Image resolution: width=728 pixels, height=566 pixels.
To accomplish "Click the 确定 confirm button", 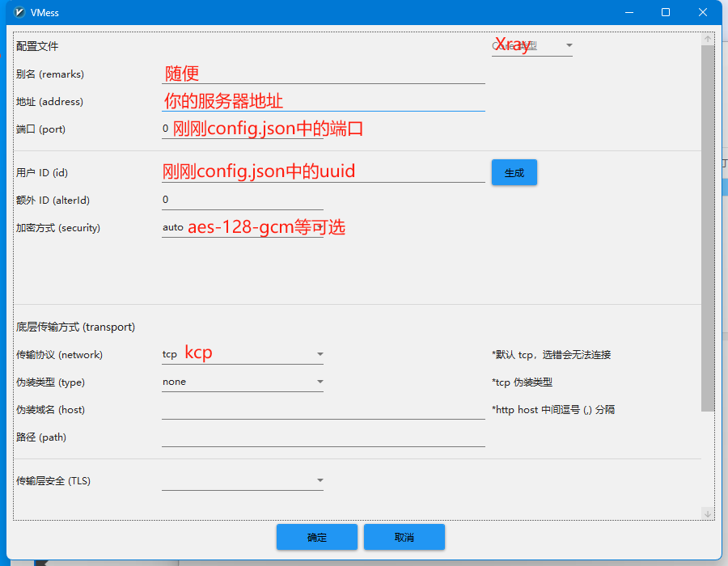I will click(x=316, y=537).
